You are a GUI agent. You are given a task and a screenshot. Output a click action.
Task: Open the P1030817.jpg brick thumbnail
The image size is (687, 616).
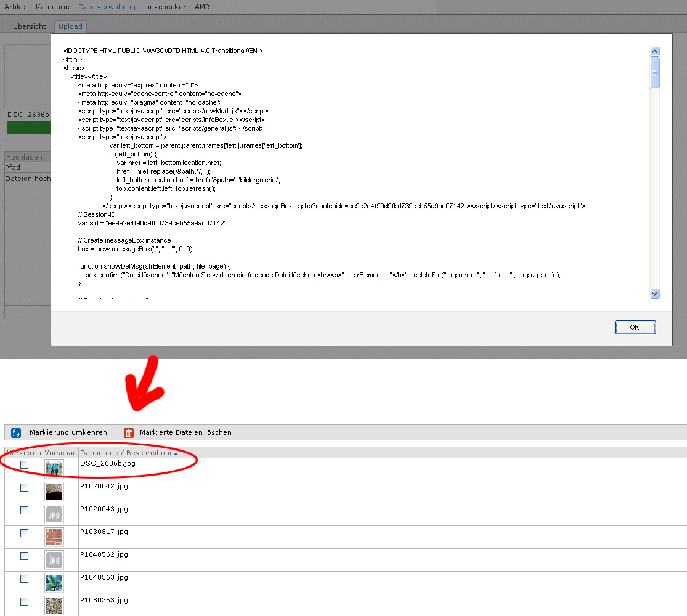[54, 537]
